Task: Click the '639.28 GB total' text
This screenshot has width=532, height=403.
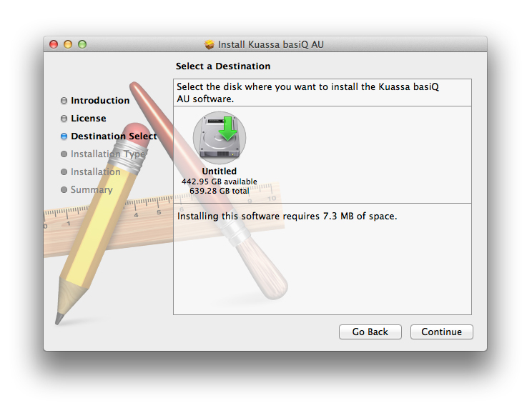Action: 220,191
